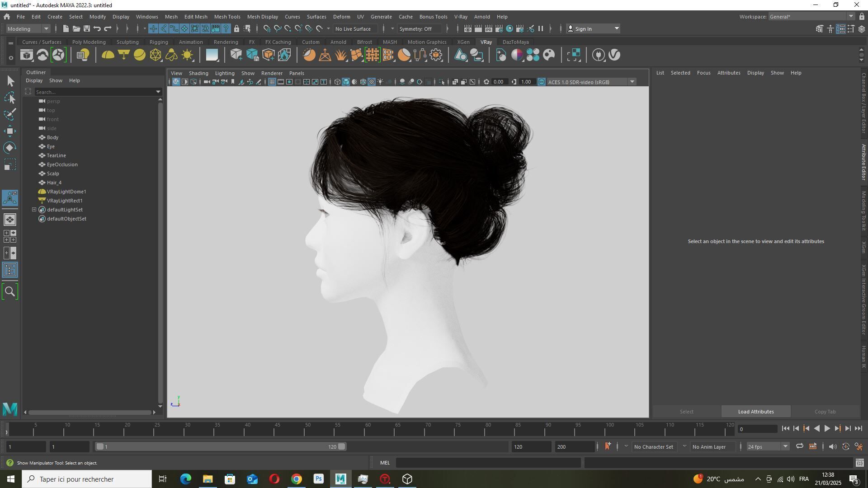The image size is (868, 488).
Task: Open the V-Ray menu in menu bar
Action: [460, 17]
